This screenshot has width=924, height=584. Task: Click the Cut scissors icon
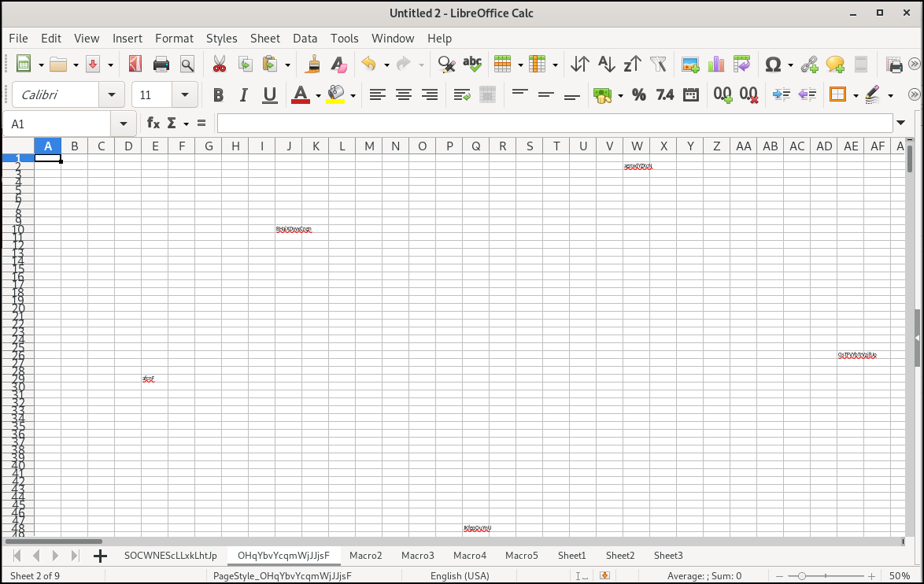pyautogui.click(x=220, y=65)
